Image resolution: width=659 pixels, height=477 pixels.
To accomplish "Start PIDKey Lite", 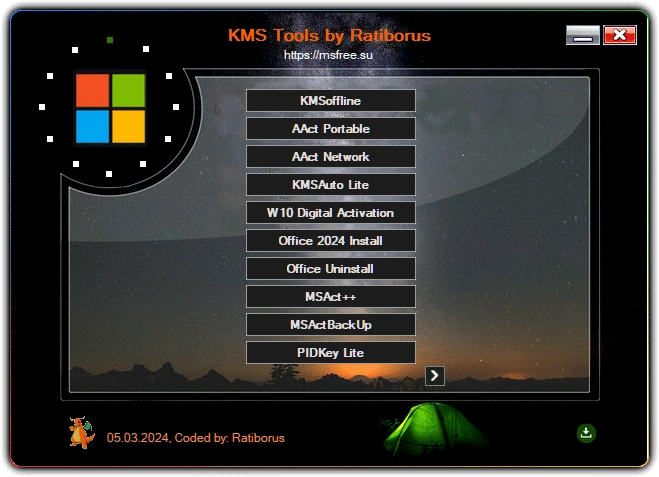I will click(331, 353).
